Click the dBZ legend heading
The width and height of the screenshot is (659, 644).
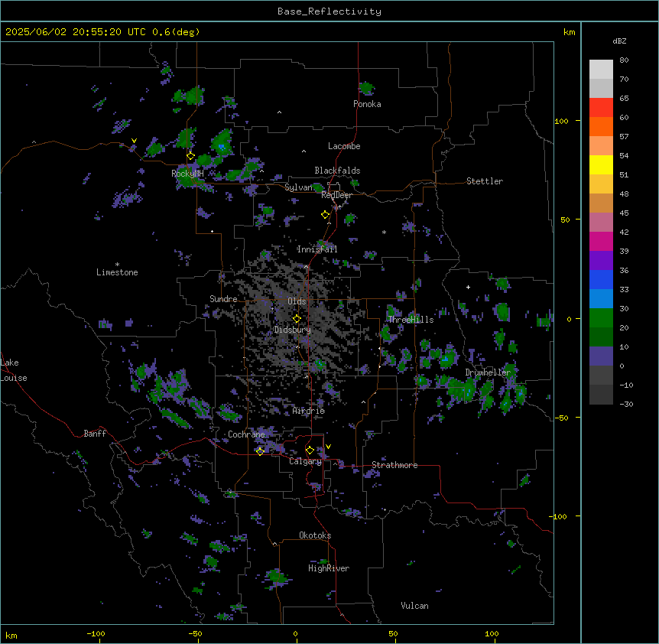pos(619,41)
